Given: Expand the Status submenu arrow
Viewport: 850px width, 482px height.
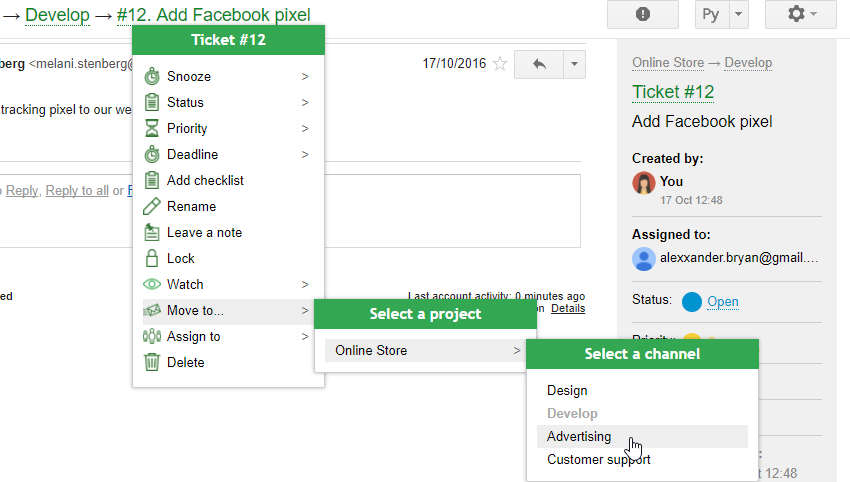Looking at the screenshot, I should coord(305,102).
